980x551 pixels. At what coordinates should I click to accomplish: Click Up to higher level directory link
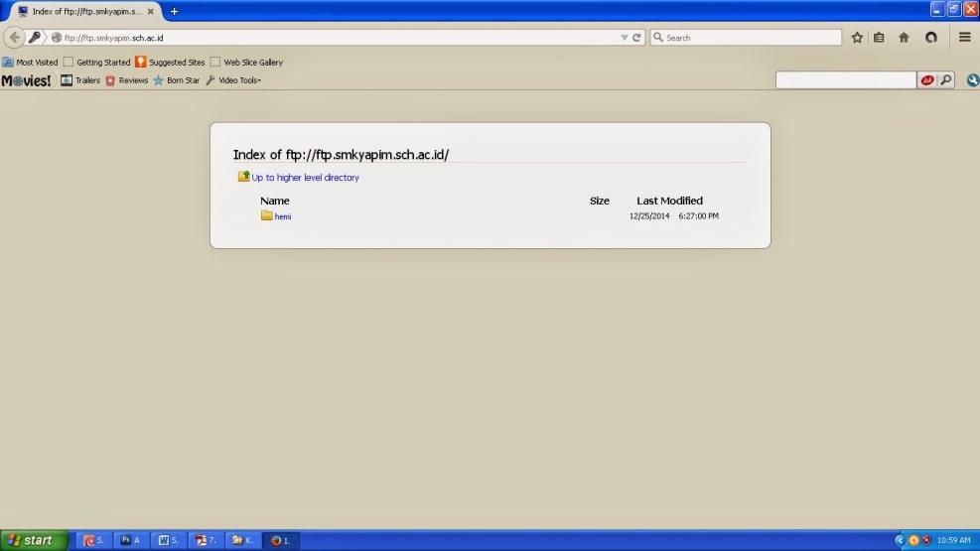[305, 178]
